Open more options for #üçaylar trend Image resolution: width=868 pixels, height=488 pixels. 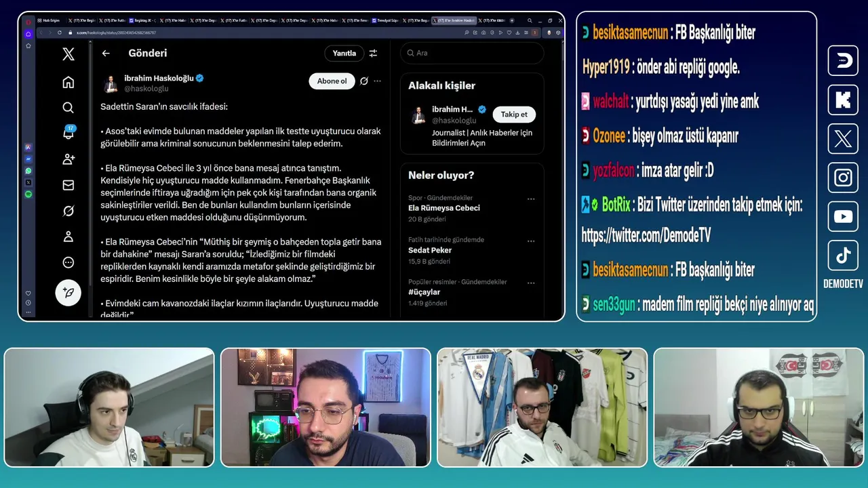click(531, 283)
